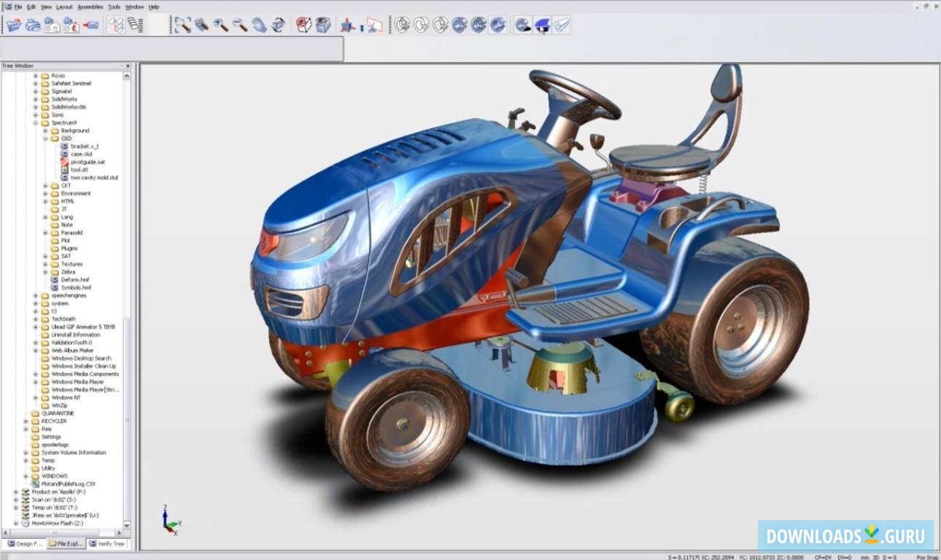The width and height of the screenshot is (941, 560).
Task: Expand the Windows NT folder
Action: coord(36,397)
